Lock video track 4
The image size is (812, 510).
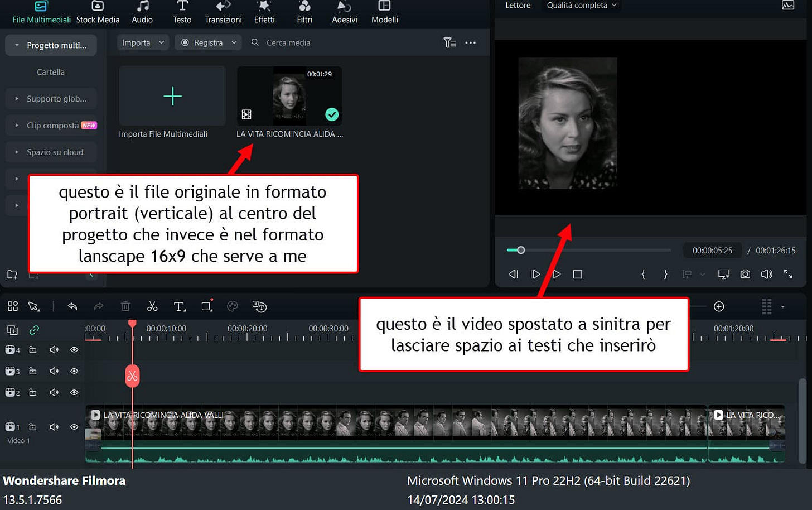[33, 350]
